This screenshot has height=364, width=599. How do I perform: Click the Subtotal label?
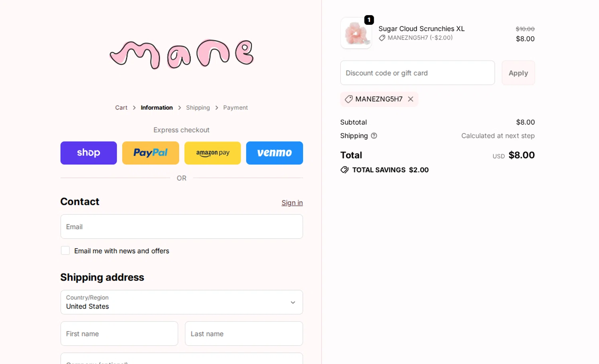tap(353, 122)
